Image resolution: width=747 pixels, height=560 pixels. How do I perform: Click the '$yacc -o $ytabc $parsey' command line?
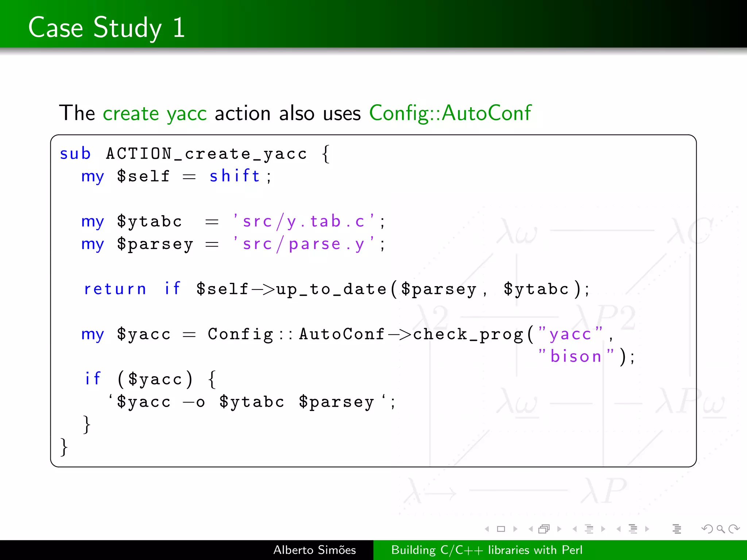(251, 402)
